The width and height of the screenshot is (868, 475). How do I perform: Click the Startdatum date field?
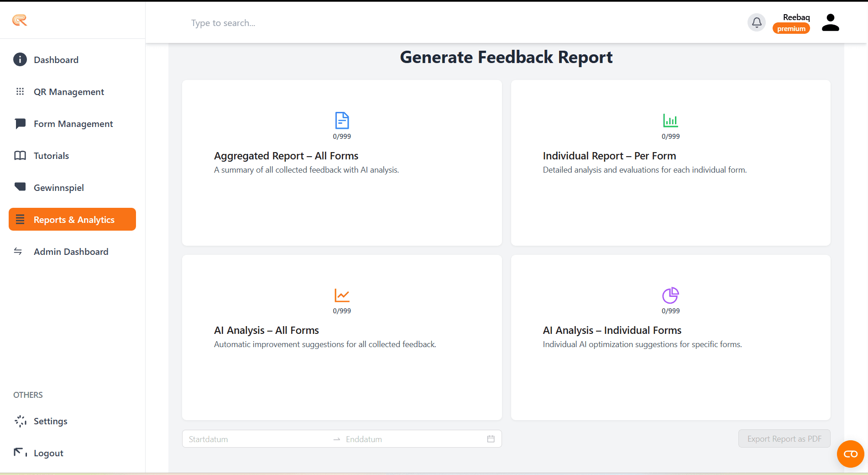[x=258, y=439]
